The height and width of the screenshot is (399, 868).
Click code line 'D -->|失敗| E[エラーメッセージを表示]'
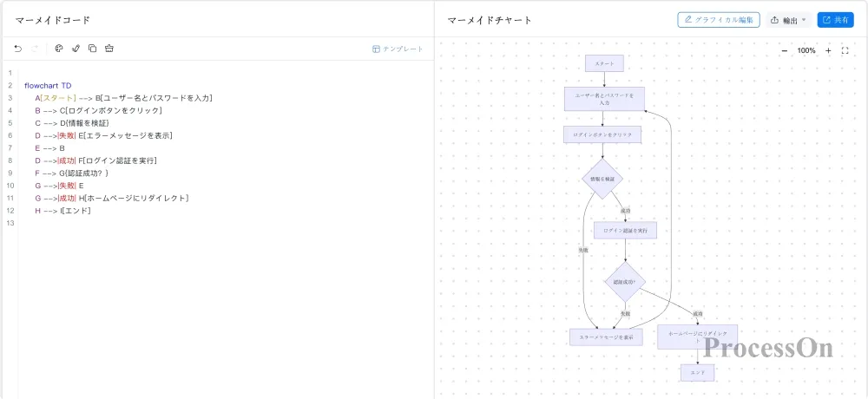(103, 135)
